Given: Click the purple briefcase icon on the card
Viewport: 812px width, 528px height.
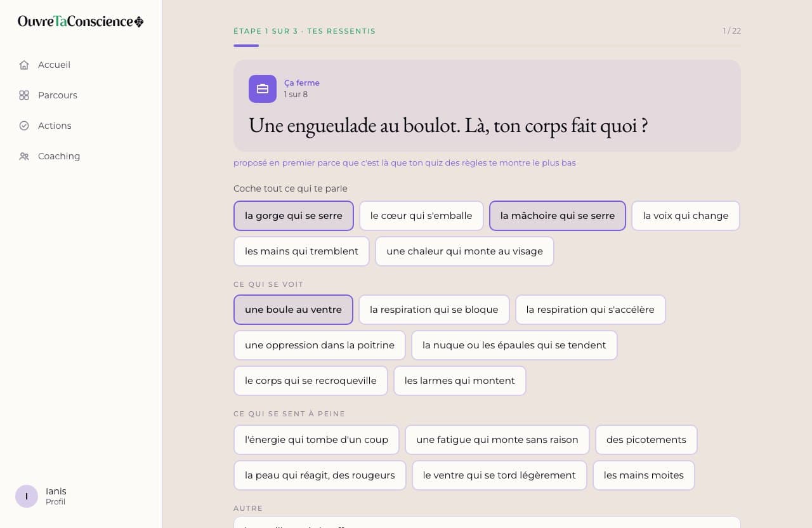Looking at the screenshot, I should [x=263, y=89].
